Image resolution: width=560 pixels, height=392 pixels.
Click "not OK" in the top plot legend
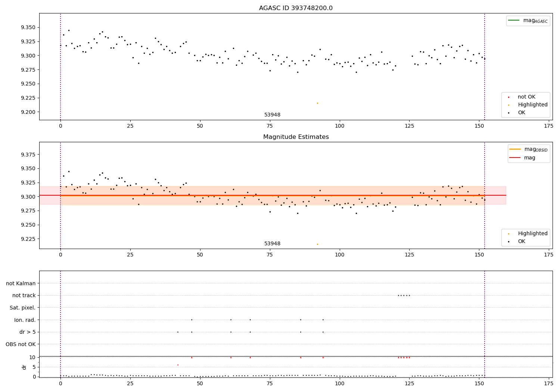tap(526, 97)
